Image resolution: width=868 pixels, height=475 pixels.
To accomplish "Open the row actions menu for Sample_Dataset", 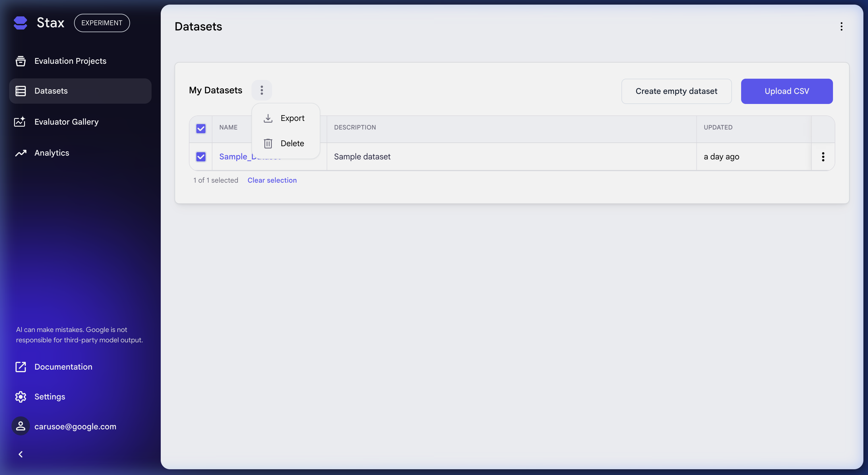I will [x=823, y=157].
